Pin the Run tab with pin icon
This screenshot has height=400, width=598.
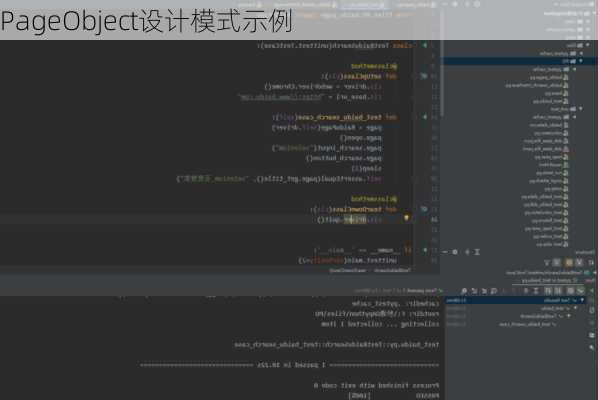pos(592,347)
